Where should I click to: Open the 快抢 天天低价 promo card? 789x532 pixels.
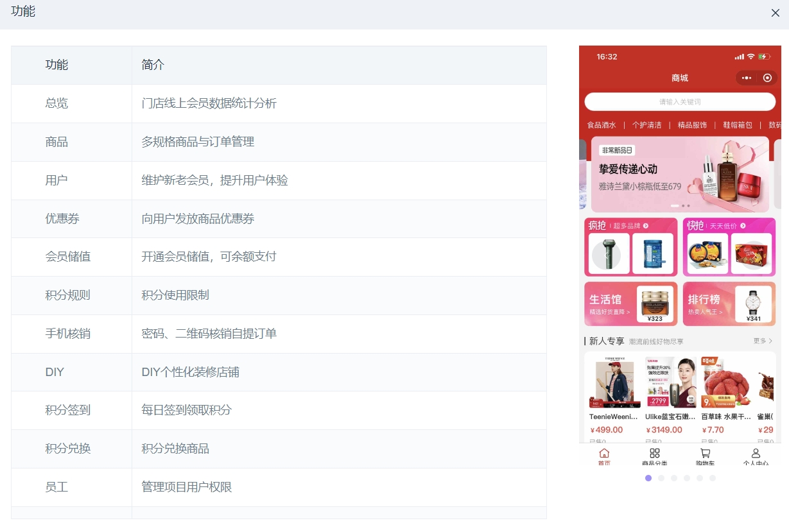click(x=729, y=247)
